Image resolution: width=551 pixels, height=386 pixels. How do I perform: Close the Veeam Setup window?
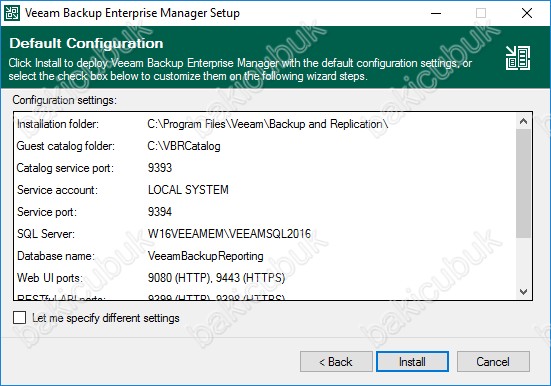[526, 13]
